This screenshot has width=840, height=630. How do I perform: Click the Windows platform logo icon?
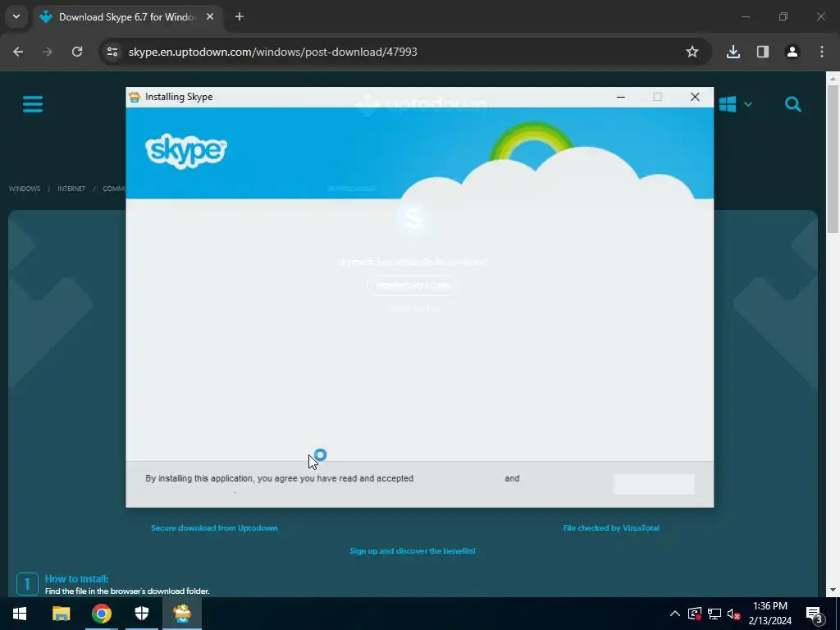[727, 104]
